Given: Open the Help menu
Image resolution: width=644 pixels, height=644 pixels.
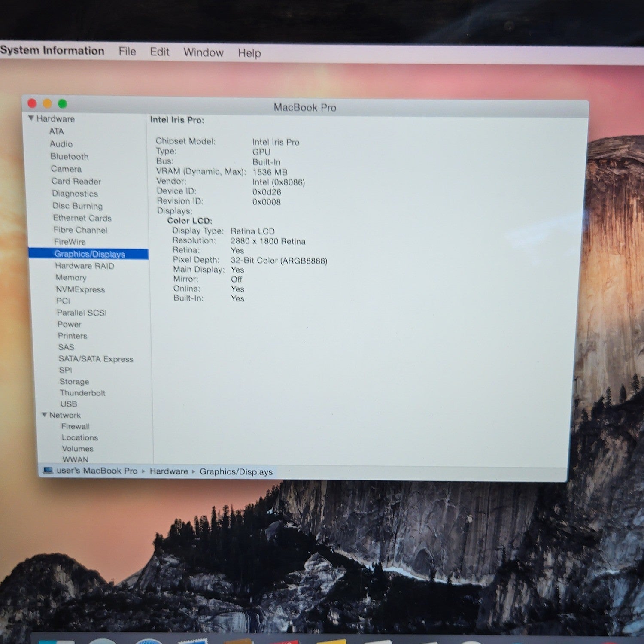Looking at the screenshot, I should 249,53.
